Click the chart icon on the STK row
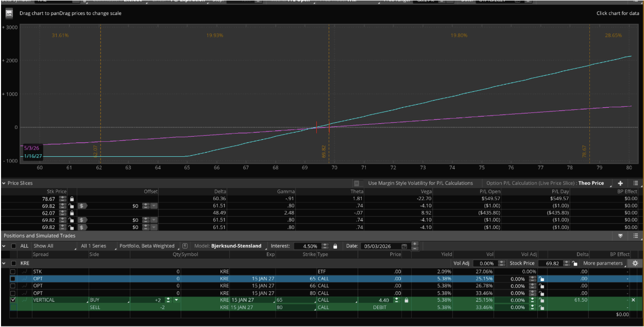 [x=24, y=271]
